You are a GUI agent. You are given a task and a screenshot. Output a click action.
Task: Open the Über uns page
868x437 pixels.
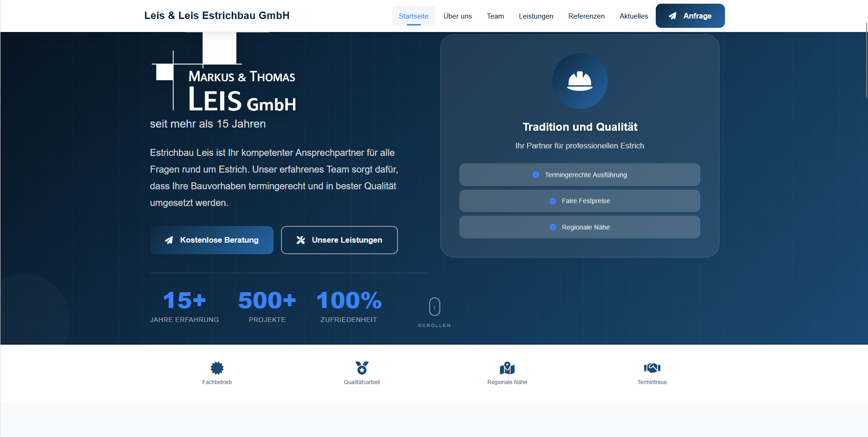pyautogui.click(x=457, y=16)
